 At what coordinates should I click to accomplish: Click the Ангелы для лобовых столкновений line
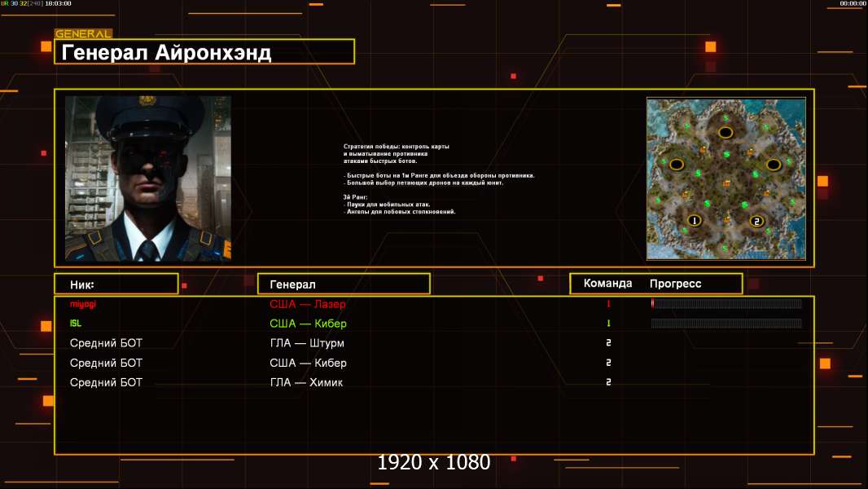click(x=400, y=212)
